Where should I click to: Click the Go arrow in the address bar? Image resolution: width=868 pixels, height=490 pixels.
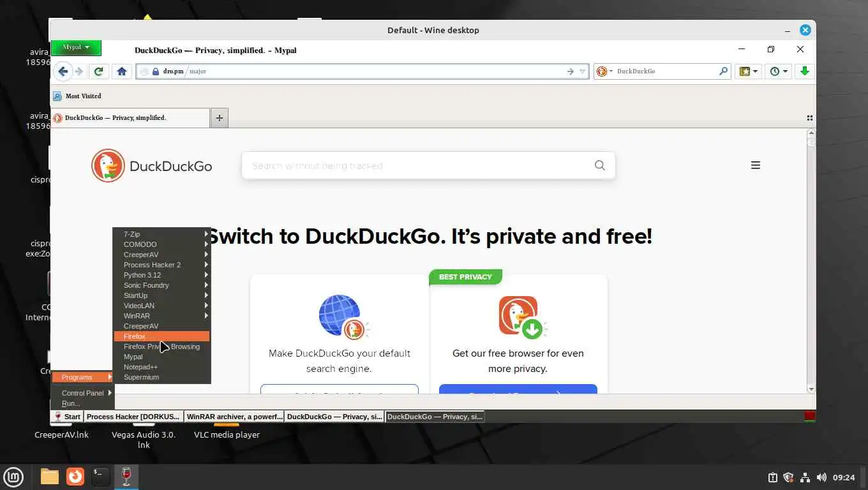(570, 71)
